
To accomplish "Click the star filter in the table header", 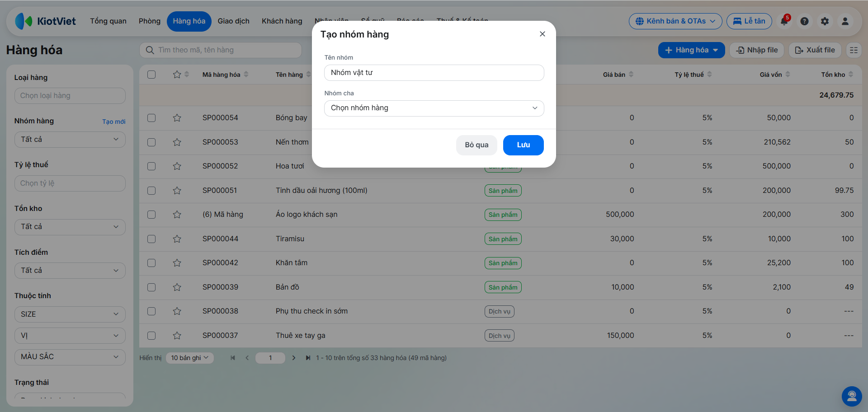I will coord(177,75).
